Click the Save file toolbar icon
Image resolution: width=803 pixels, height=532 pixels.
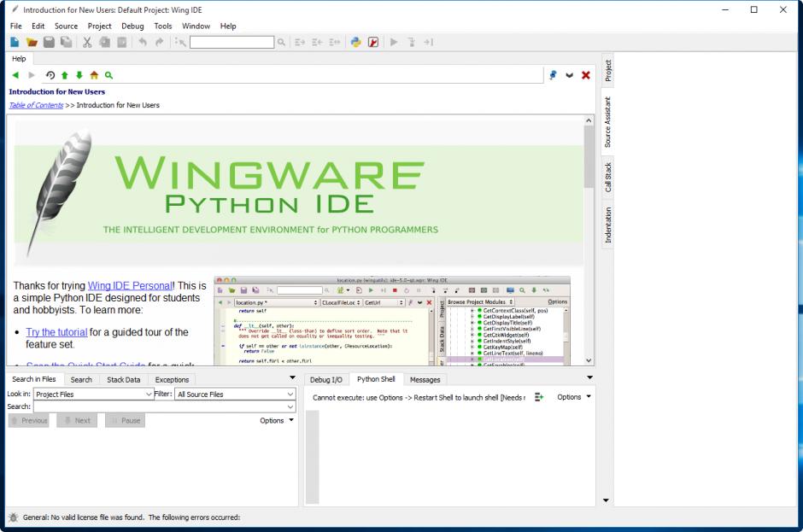49,42
